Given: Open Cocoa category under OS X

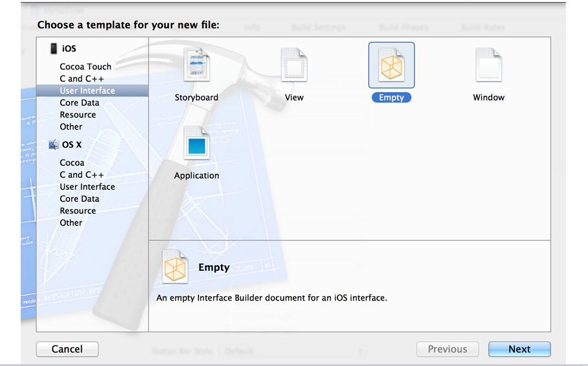Looking at the screenshot, I should [x=72, y=163].
